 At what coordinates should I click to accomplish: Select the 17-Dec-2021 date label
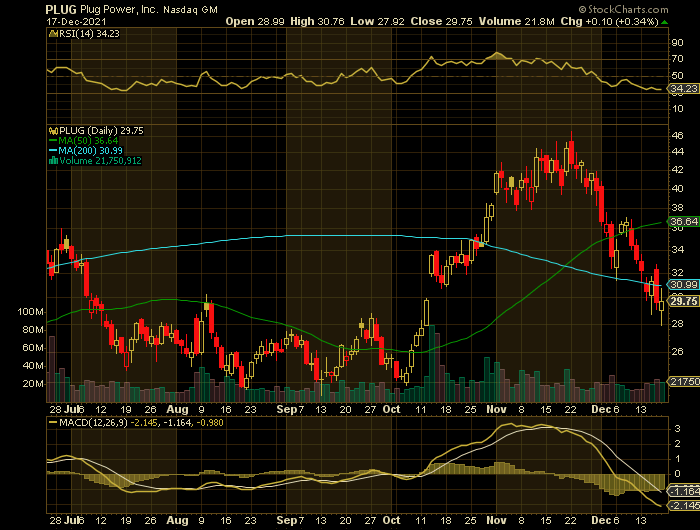76,21
